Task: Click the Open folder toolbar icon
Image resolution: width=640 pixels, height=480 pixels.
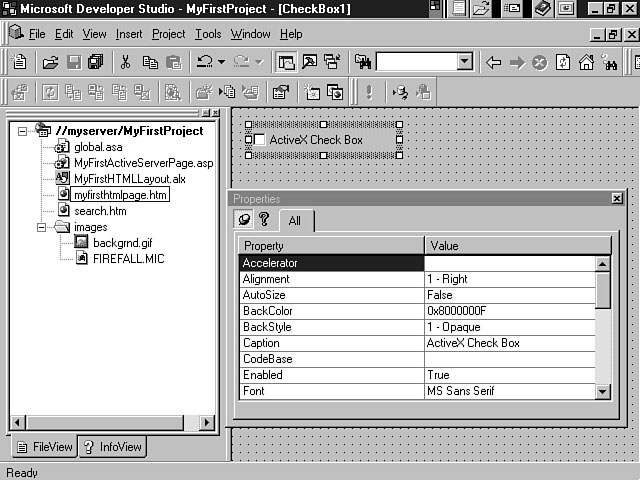Action: click(50, 62)
